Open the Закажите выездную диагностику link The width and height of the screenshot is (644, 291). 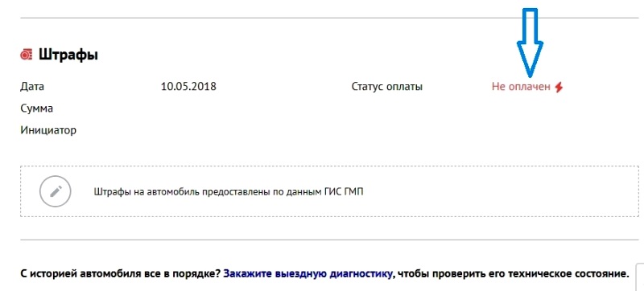click(308, 273)
